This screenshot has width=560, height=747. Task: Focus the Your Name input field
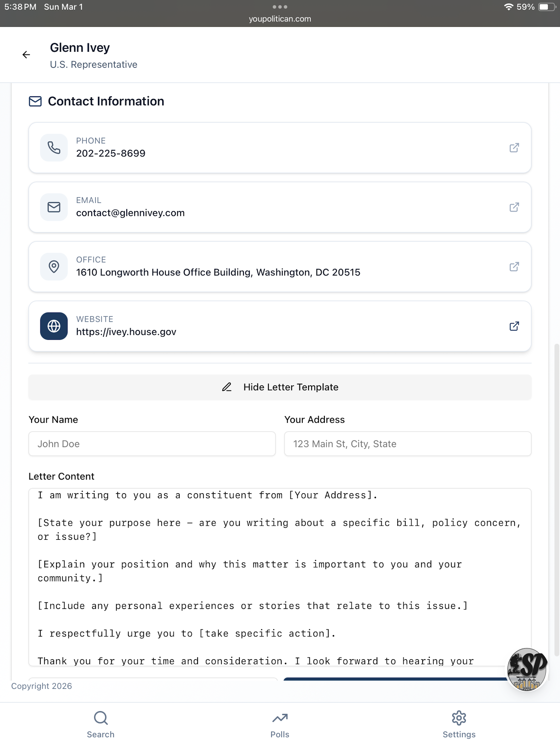click(x=152, y=444)
